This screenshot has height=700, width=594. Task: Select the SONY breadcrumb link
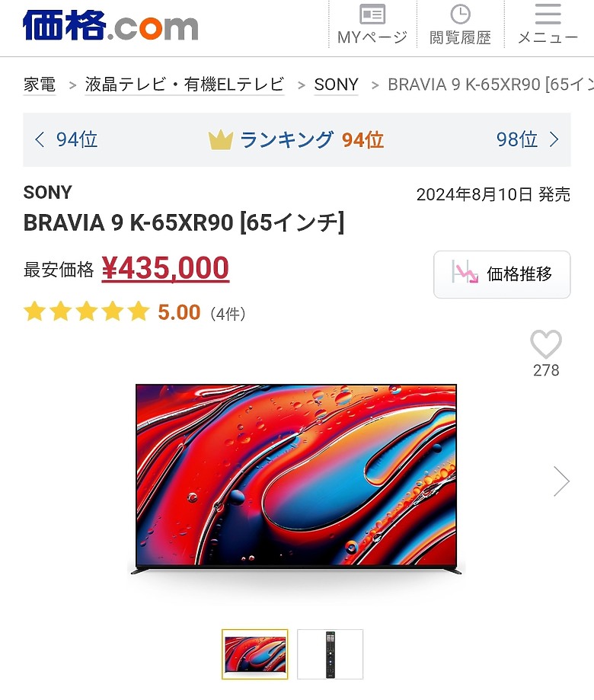pyautogui.click(x=336, y=85)
